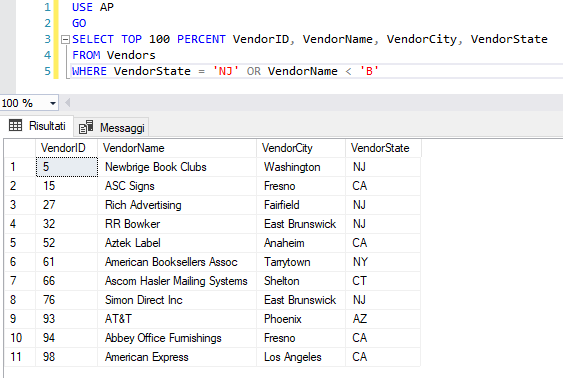The height and width of the screenshot is (378, 563).
Task: Click the cell 'Newbrige Book Clubs'
Action: pyautogui.click(x=177, y=167)
